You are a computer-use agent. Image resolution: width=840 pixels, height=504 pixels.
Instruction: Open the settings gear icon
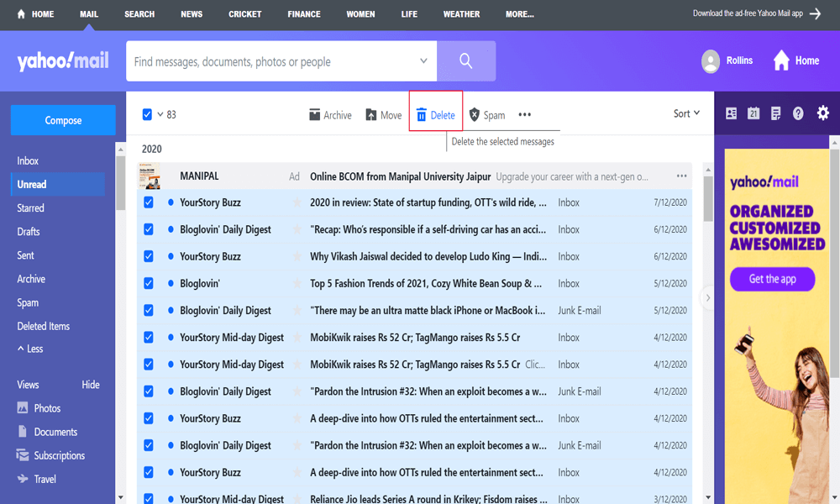822,113
